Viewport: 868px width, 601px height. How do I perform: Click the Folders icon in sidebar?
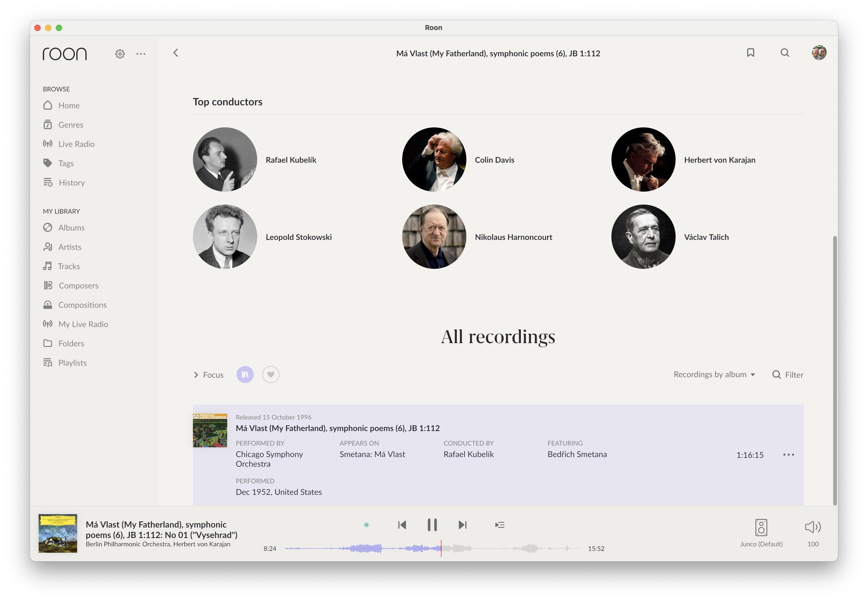pos(47,343)
